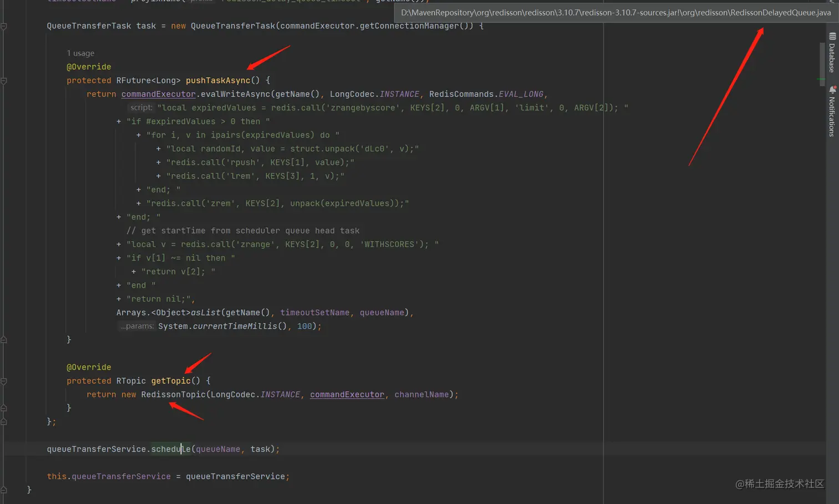Screen dimensions: 839x504
Task: Click the EVAL_LONG constant
Action: coord(521,94)
